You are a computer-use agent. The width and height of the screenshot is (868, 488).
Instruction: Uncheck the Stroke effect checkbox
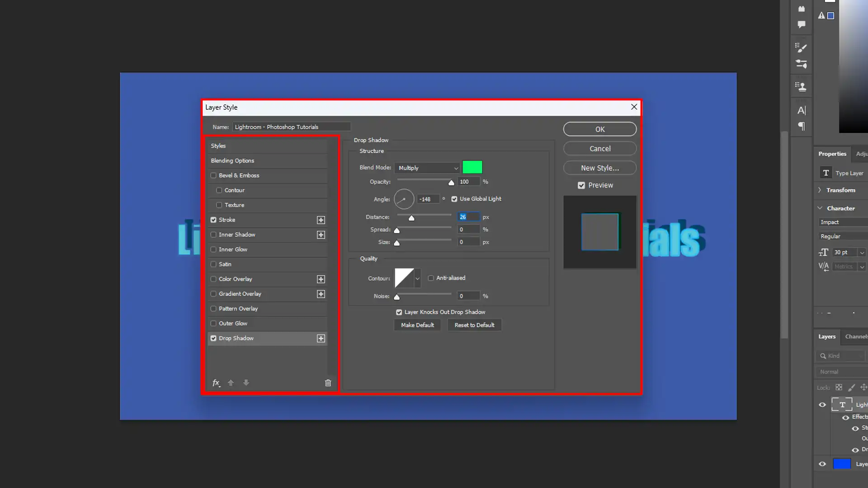tap(213, 220)
